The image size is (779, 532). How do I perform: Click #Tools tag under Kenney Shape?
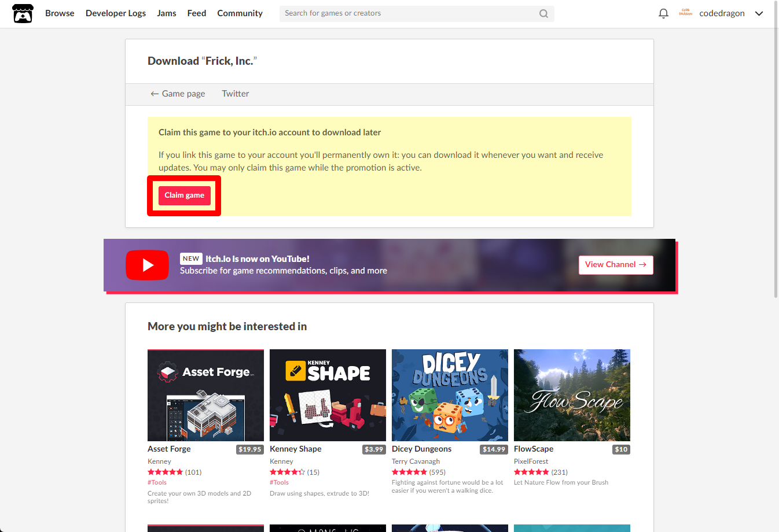tap(279, 482)
